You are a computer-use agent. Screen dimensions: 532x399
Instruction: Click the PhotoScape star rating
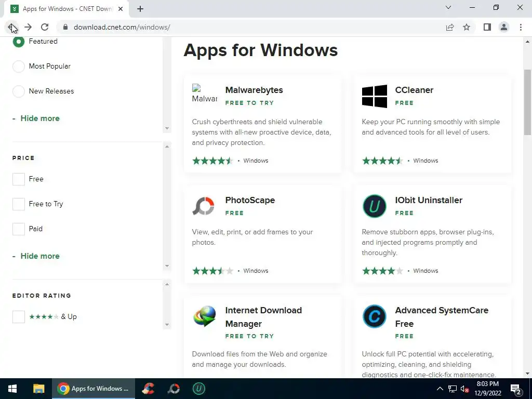[x=212, y=271]
